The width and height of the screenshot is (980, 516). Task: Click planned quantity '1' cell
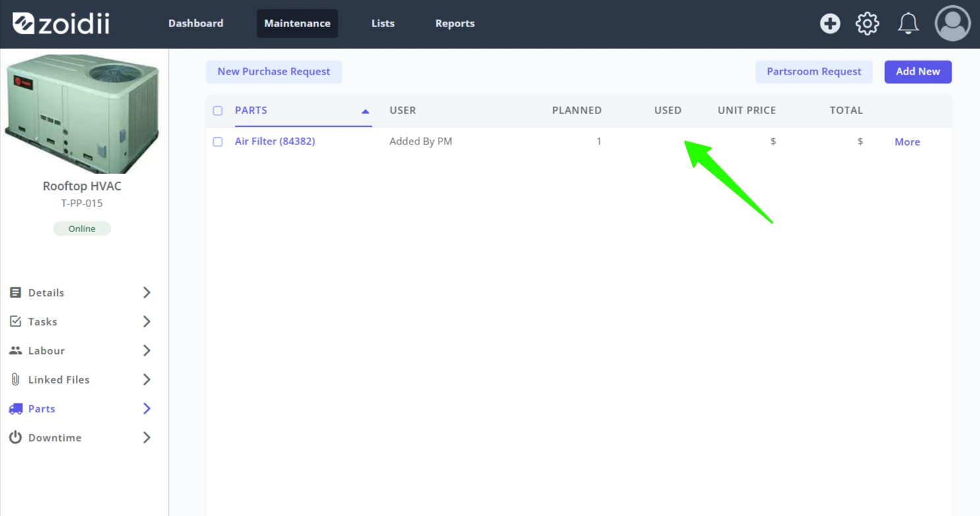tap(599, 141)
